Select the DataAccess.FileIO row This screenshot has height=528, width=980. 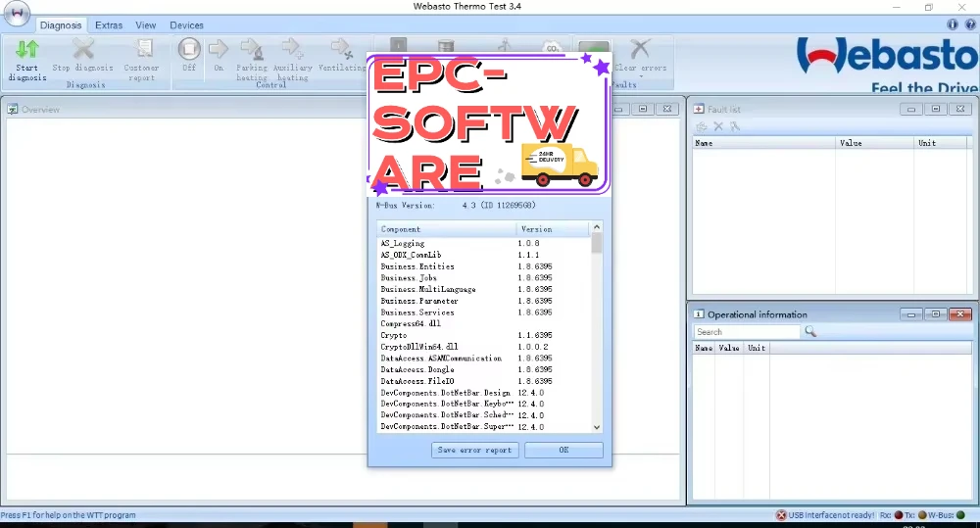(x=483, y=381)
